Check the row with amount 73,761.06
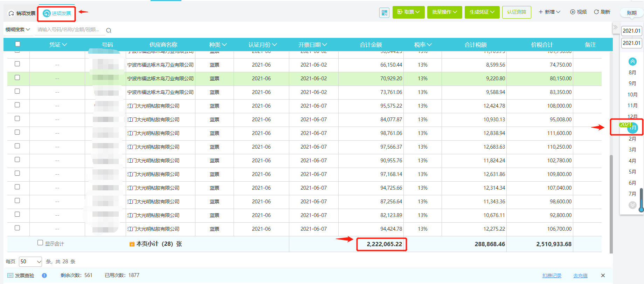The image size is (644, 284). click(17, 91)
